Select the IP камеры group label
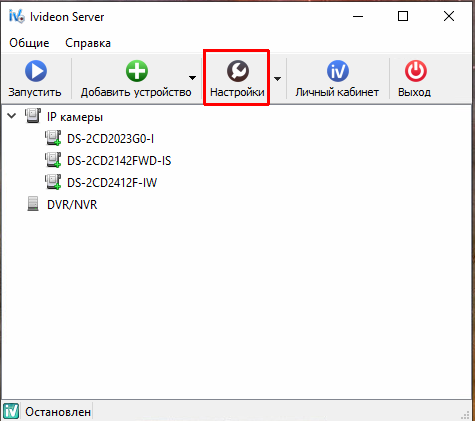475x421 pixels. coord(75,117)
